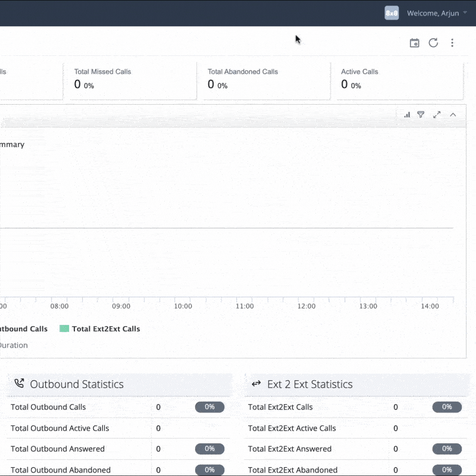Viewport: 476px width, 476px height.
Task: Click the Outbound Statistics heading
Action: coord(77,384)
